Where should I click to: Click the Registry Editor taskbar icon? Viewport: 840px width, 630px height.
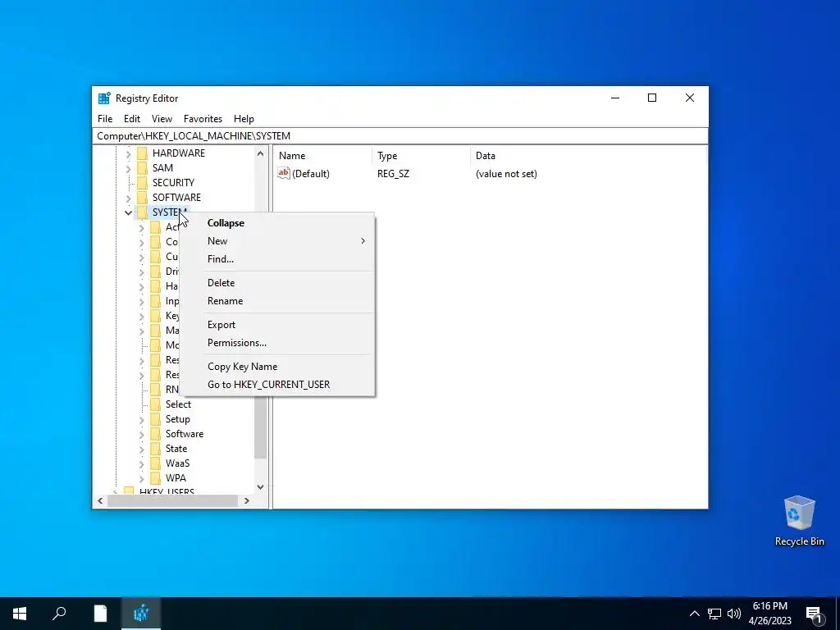(x=141, y=614)
